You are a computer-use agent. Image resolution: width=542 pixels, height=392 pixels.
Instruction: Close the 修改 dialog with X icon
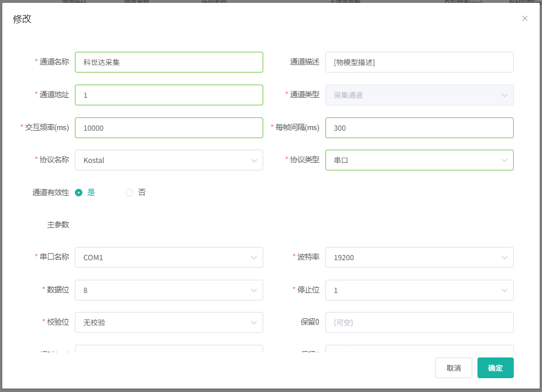(x=525, y=18)
